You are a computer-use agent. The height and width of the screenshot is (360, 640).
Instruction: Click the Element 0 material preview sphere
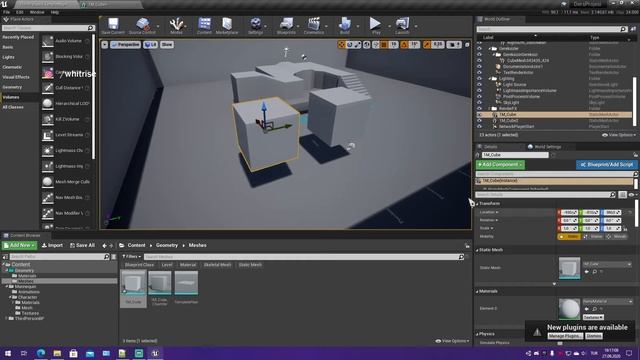coord(569,309)
